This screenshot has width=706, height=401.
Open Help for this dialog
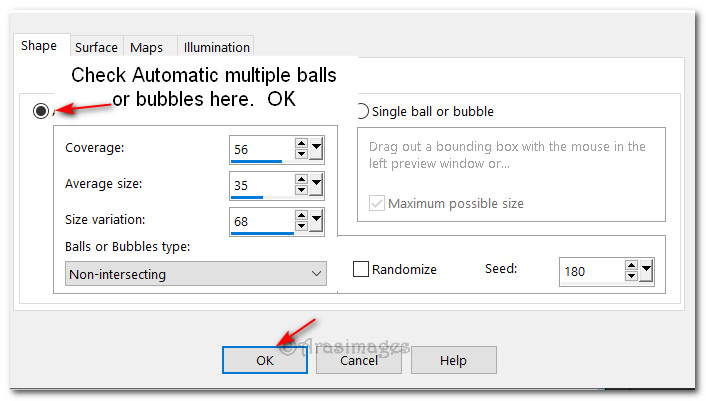(453, 360)
